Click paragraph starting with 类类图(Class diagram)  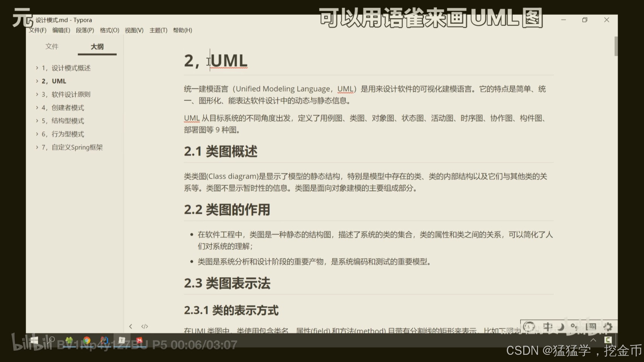(x=366, y=182)
